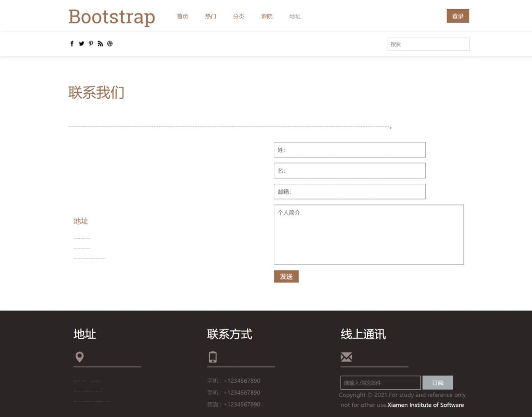
Task: Click the envelope icon under 线上通讯
Action: click(x=347, y=357)
